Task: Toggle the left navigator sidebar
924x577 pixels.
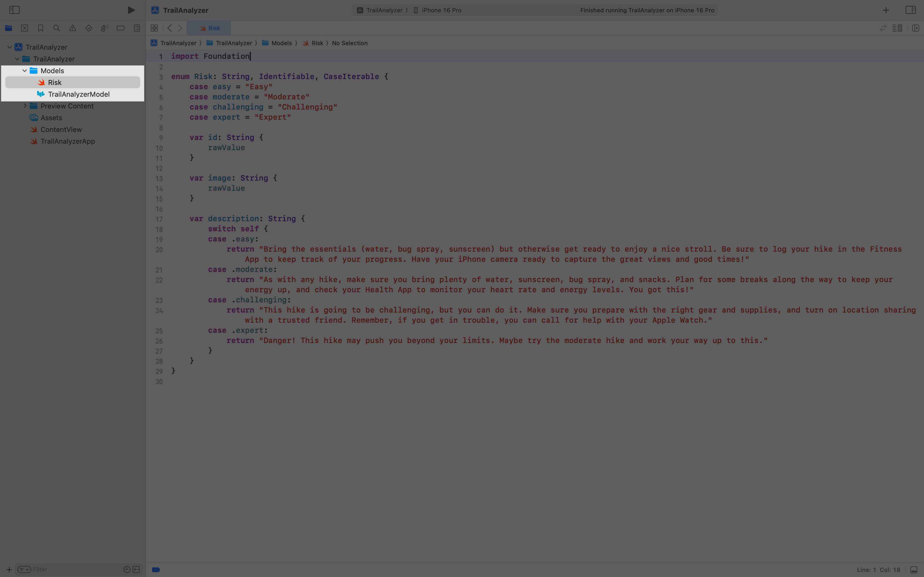Action: pyautogui.click(x=14, y=10)
